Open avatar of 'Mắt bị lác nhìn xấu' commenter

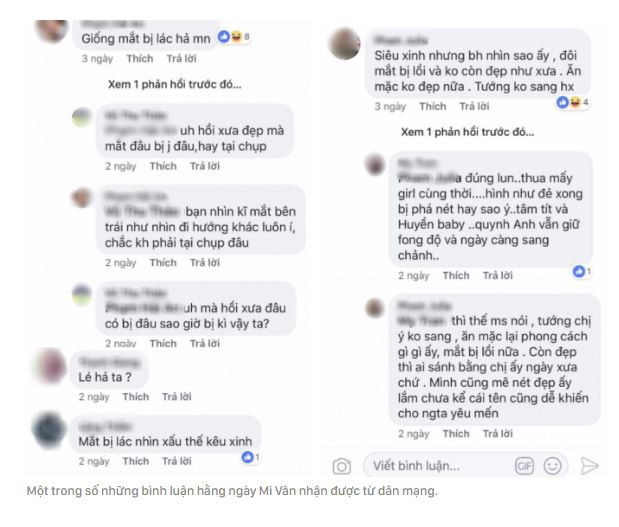pyautogui.click(x=49, y=431)
